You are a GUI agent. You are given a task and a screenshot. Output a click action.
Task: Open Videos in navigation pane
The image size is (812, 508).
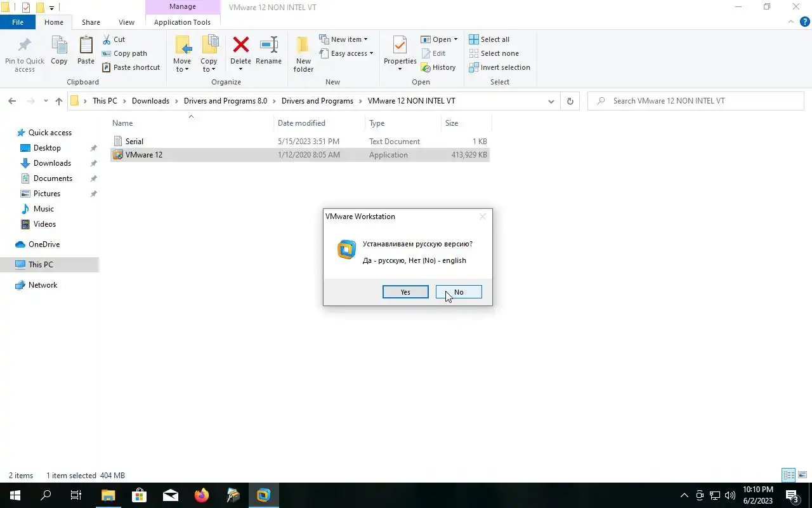tap(44, 224)
